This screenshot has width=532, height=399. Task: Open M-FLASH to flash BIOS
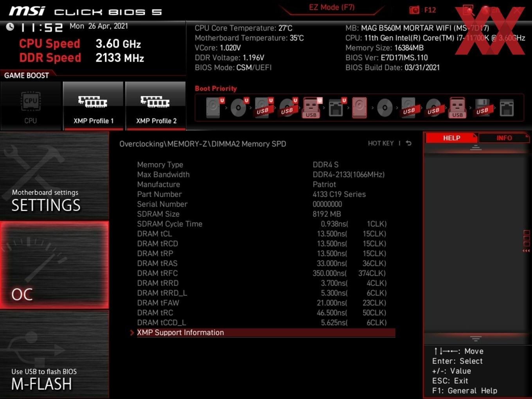pyautogui.click(x=54, y=355)
